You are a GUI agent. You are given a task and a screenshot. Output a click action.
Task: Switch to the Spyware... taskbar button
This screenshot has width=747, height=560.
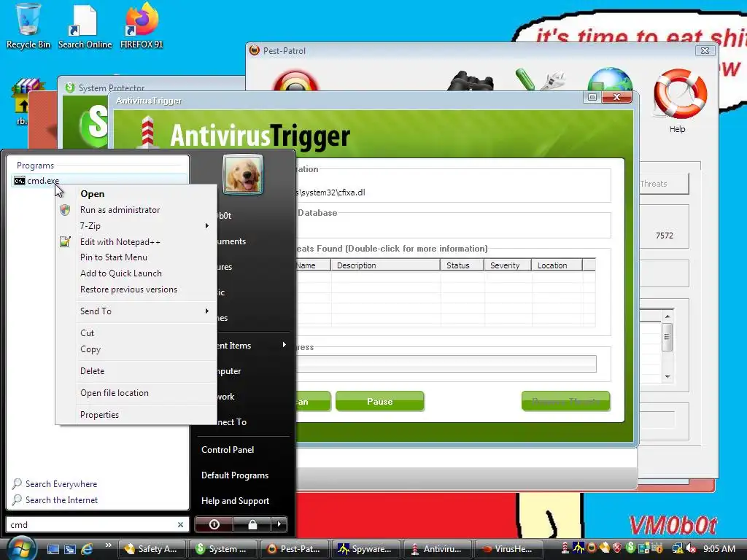(366, 549)
